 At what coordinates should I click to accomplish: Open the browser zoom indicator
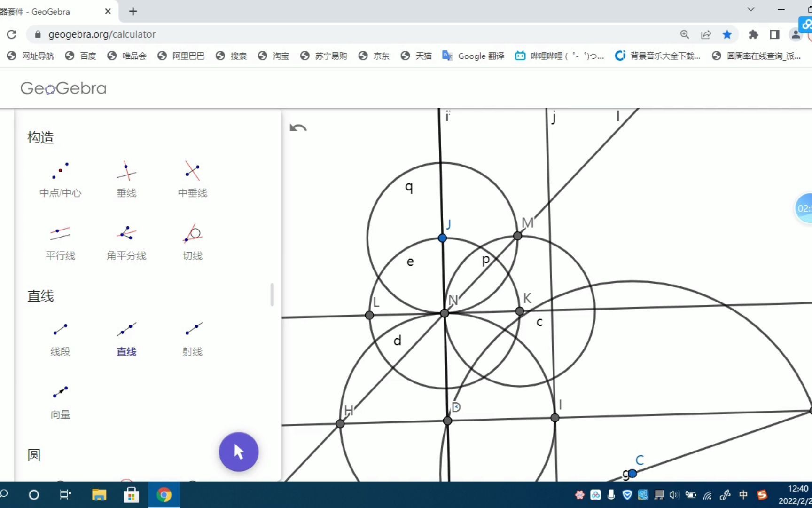tap(685, 34)
